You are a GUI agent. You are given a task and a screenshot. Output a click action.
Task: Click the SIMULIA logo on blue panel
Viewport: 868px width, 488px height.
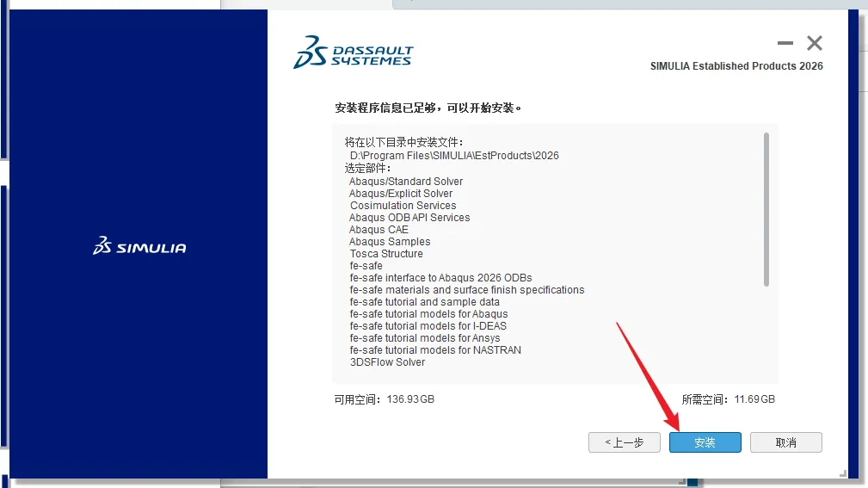click(x=139, y=245)
